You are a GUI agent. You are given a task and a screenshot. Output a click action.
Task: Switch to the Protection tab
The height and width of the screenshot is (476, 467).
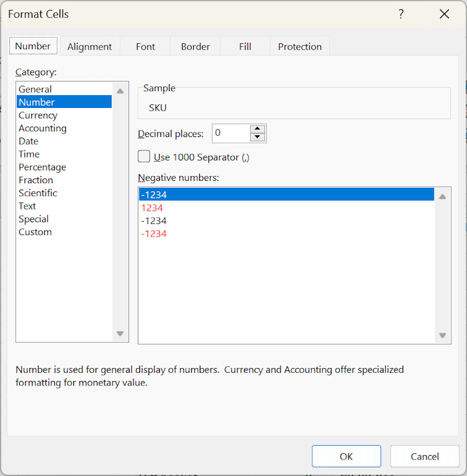[x=299, y=47]
